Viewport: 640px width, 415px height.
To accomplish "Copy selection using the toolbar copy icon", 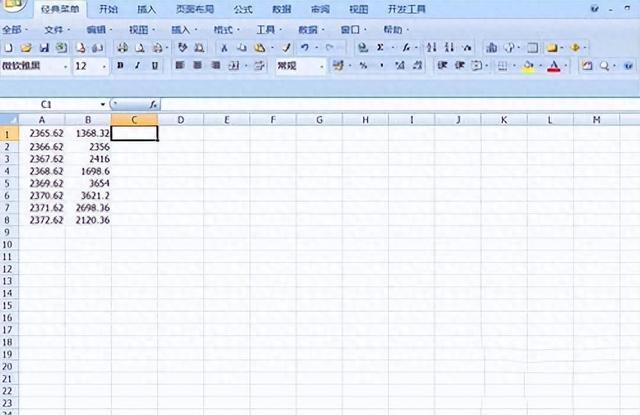I will [x=242, y=48].
